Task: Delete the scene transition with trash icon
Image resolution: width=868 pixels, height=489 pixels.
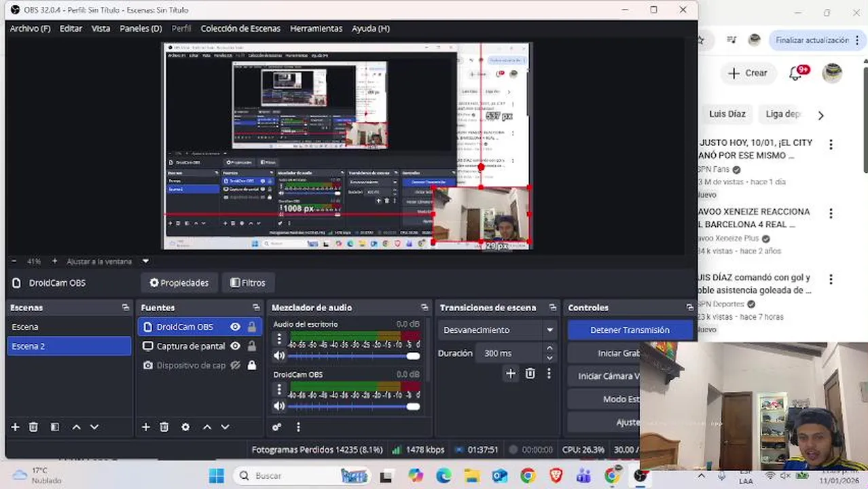Action: tap(530, 374)
